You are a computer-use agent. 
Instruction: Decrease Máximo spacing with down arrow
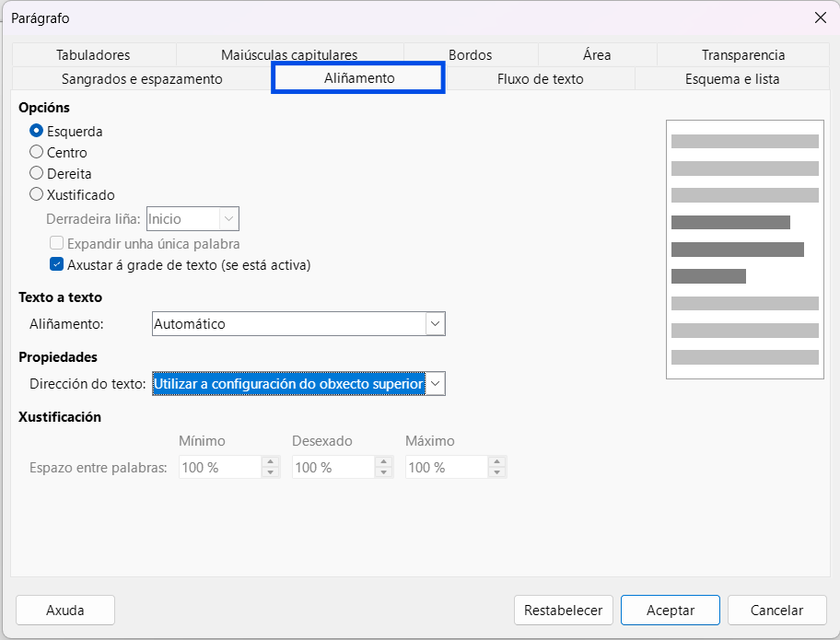497,472
